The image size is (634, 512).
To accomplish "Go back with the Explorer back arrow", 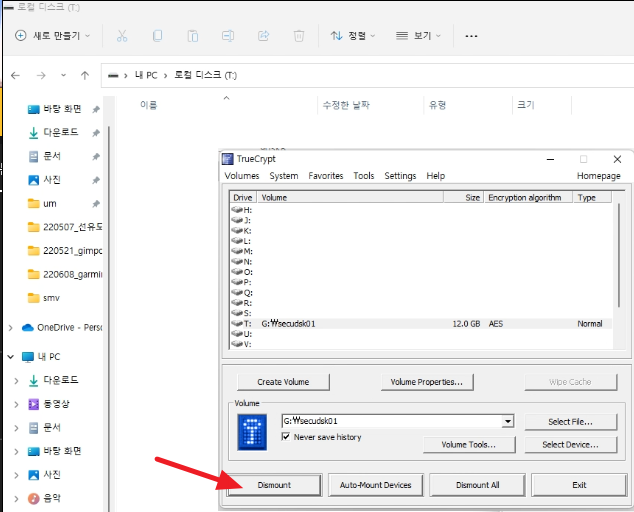I will coord(15,75).
